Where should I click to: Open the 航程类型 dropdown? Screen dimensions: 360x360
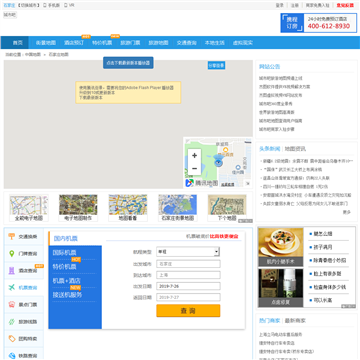(x=188, y=252)
